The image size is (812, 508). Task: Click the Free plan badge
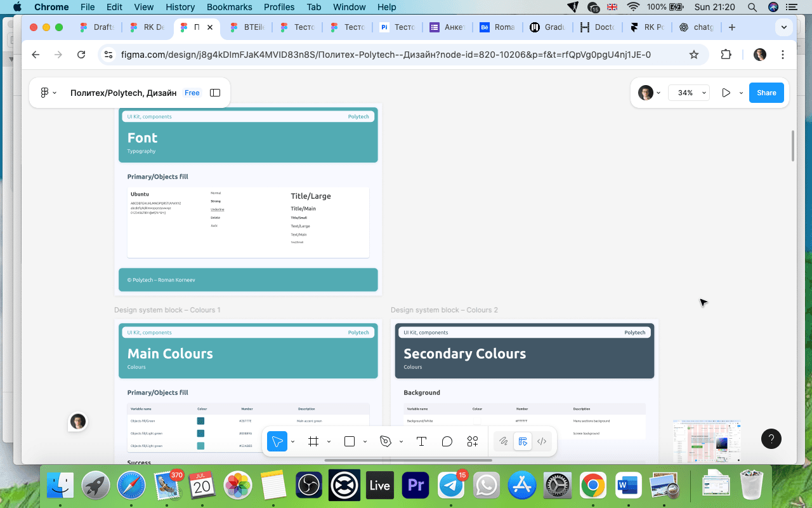pyautogui.click(x=192, y=93)
